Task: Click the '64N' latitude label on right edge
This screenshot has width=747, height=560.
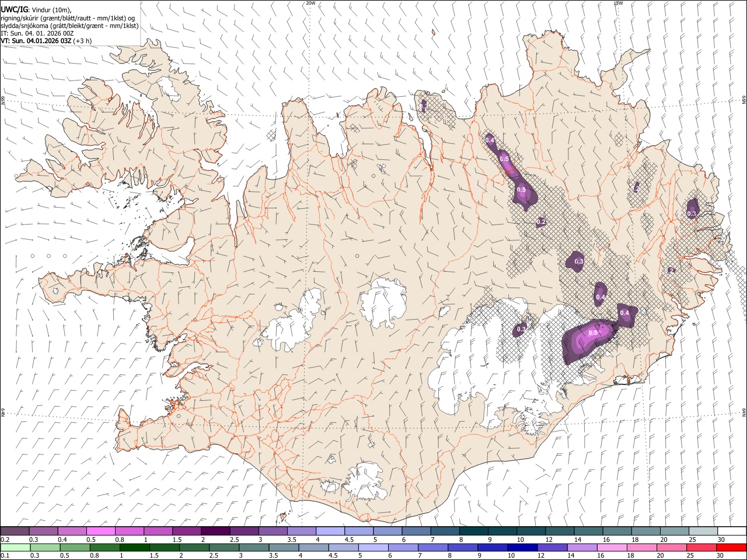Action: pyautogui.click(x=744, y=412)
